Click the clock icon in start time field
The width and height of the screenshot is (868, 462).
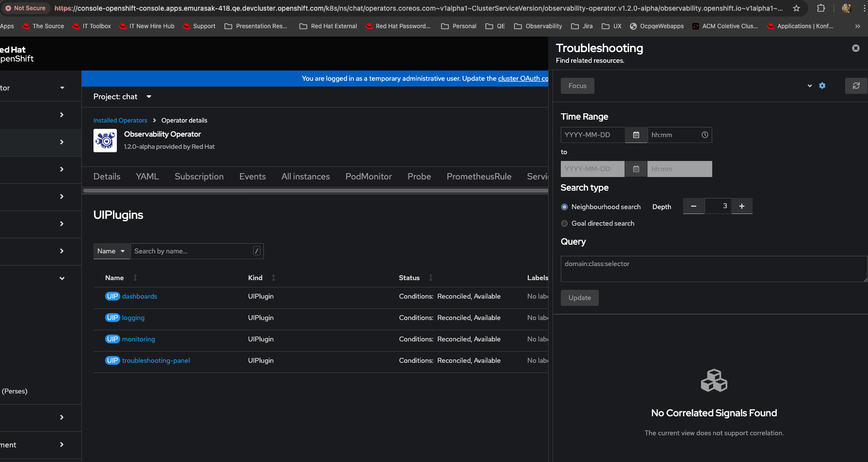click(704, 135)
